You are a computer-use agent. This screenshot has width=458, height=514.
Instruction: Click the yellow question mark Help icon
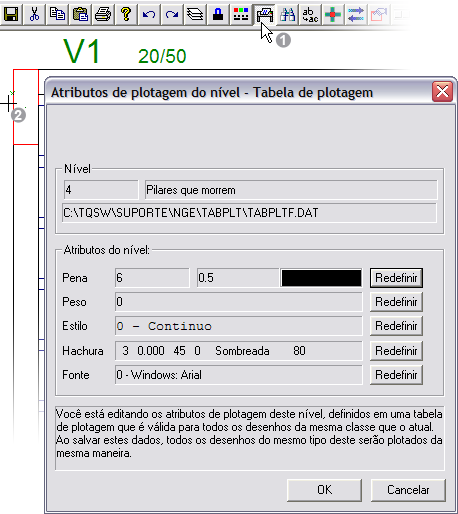[126, 14]
